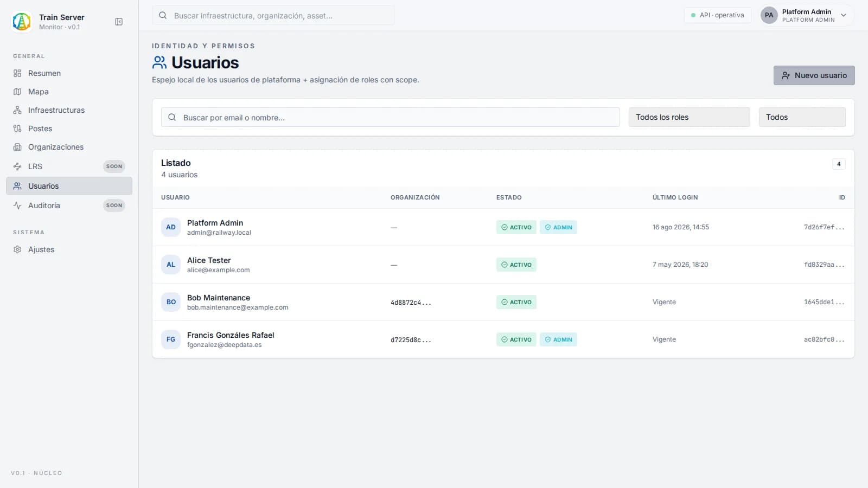Open Resumen from the sidebar
The width and height of the screenshot is (868, 488).
69,73
